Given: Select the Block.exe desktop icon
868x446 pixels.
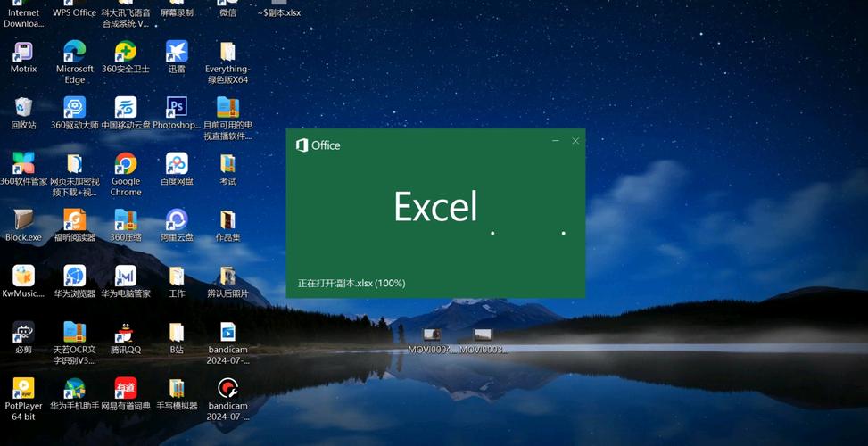Looking at the screenshot, I should click(23, 226).
